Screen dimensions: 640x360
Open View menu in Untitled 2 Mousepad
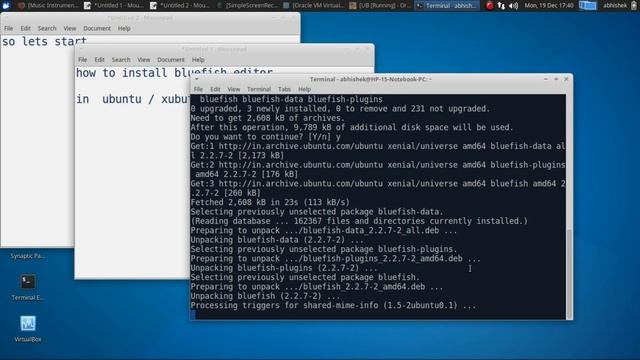[69, 28]
